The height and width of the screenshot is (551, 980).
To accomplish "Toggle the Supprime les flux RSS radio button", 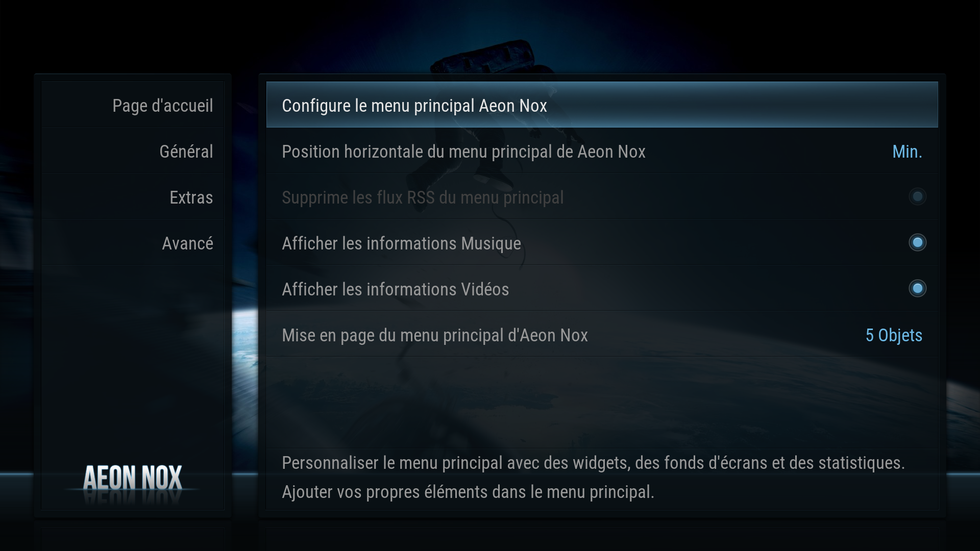I will pyautogui.click(x=917, y=196).
